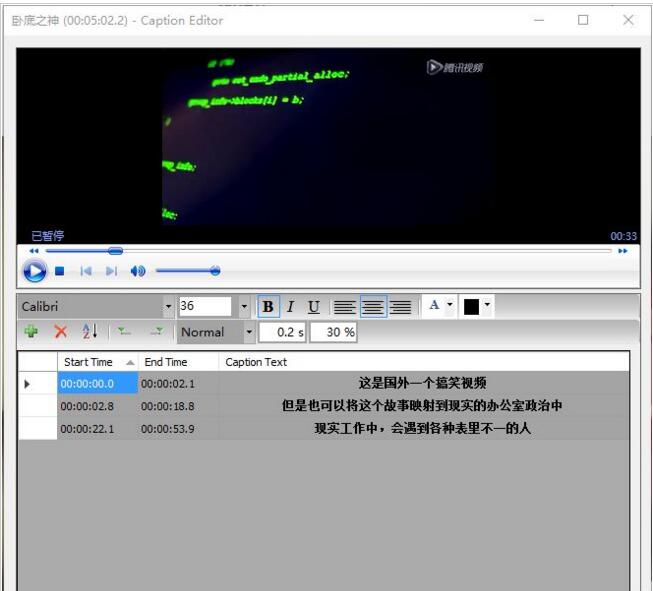Maximize the Caption Editor window
The image size is (653, 591).
tap(583, 20)
